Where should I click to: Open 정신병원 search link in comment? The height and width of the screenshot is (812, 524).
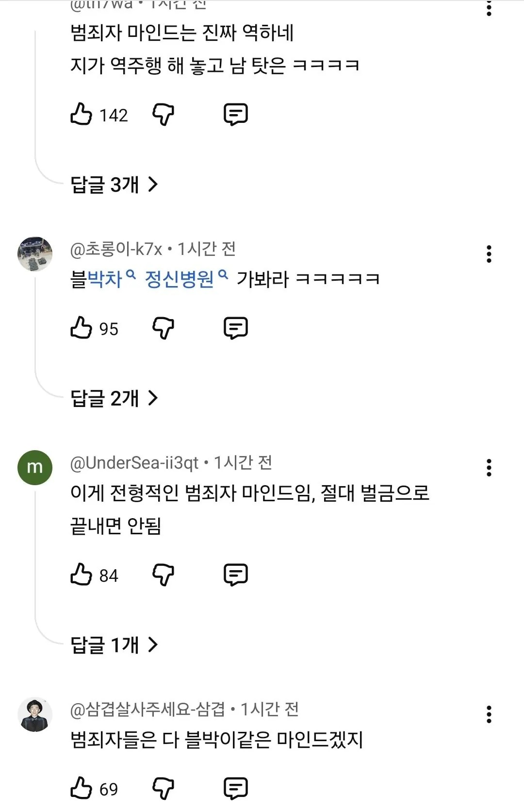(x=186, y=279)
